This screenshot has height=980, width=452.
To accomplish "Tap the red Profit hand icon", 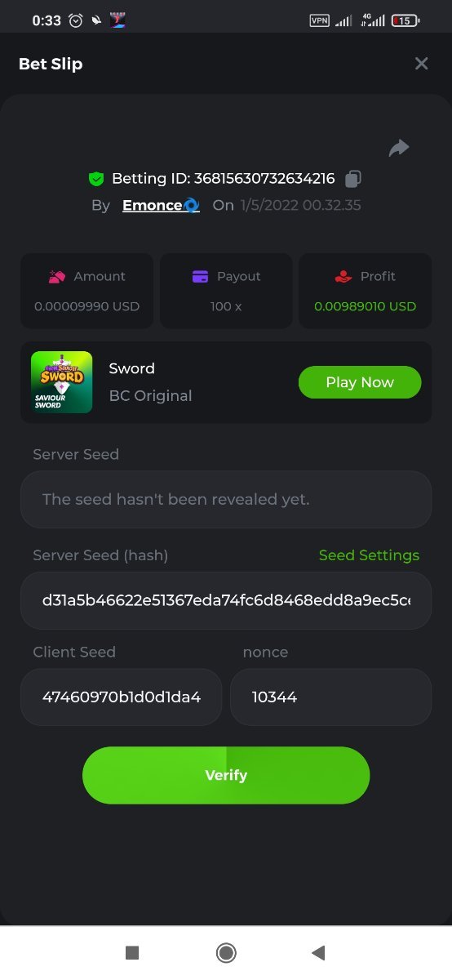I will 343,277.
